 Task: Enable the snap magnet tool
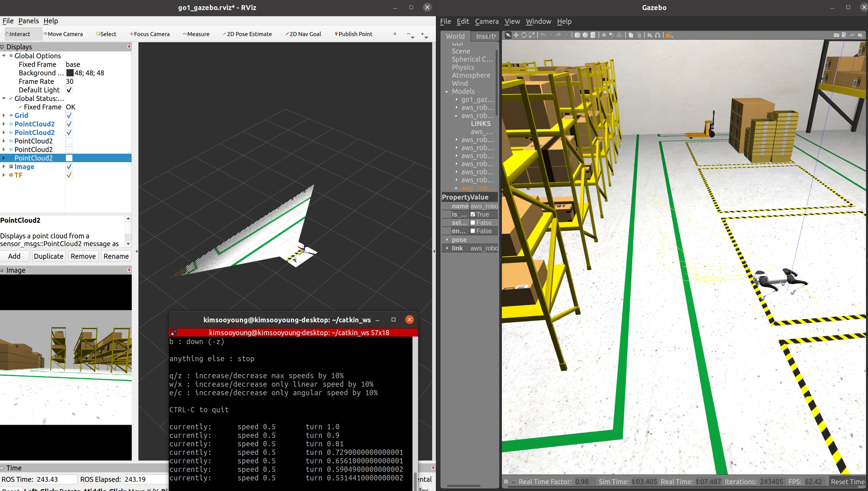coord(657,35)
